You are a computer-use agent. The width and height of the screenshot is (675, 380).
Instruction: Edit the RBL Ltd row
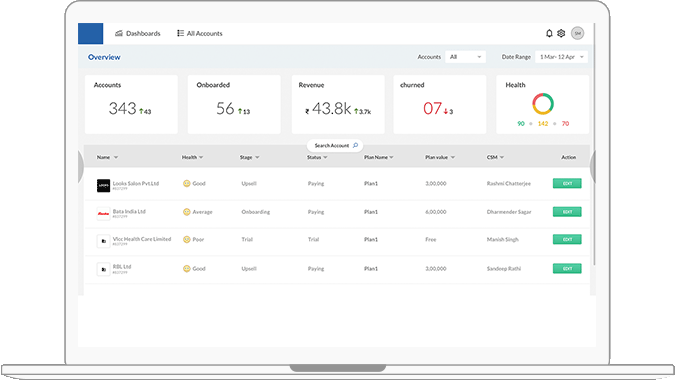click(x=567, y=269)
